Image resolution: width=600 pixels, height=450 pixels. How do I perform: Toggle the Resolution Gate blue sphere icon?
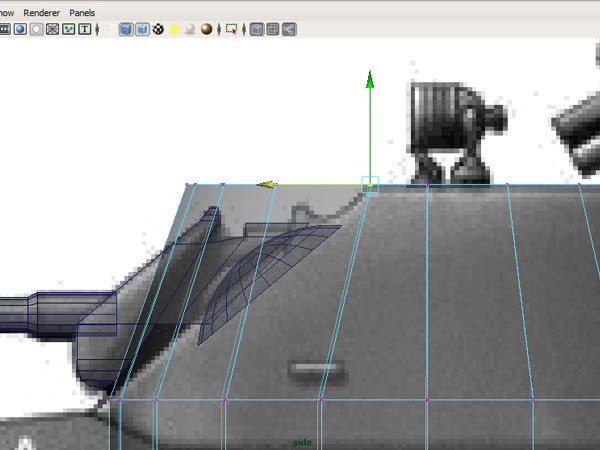pos(19,29)
